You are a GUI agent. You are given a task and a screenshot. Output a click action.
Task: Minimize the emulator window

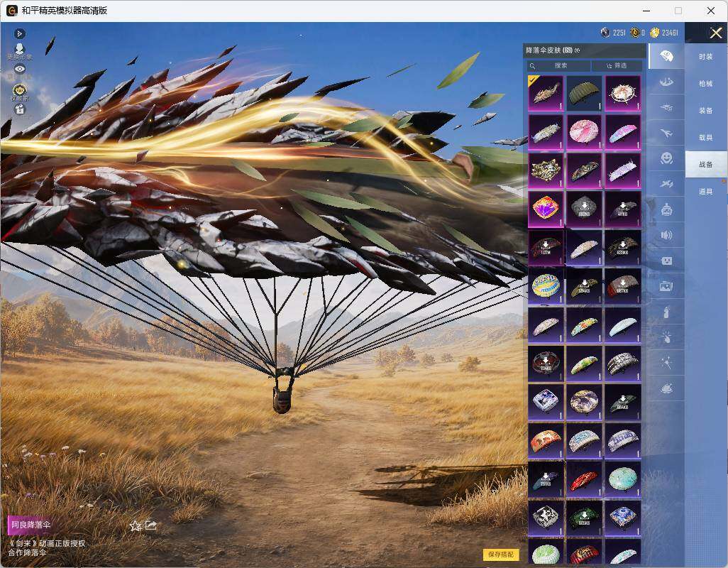point(646,11)
